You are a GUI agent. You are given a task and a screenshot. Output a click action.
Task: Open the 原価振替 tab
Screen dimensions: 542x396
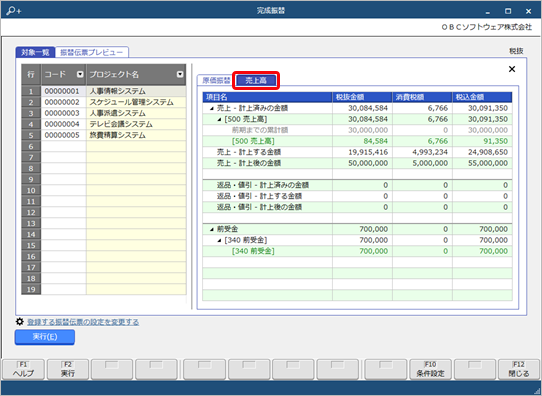click(216, 81)
